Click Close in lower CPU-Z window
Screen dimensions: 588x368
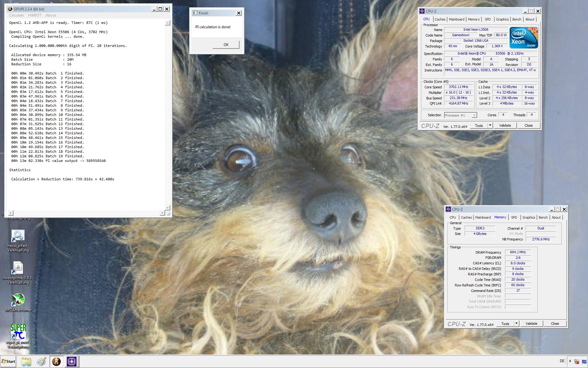pos(555,324)
